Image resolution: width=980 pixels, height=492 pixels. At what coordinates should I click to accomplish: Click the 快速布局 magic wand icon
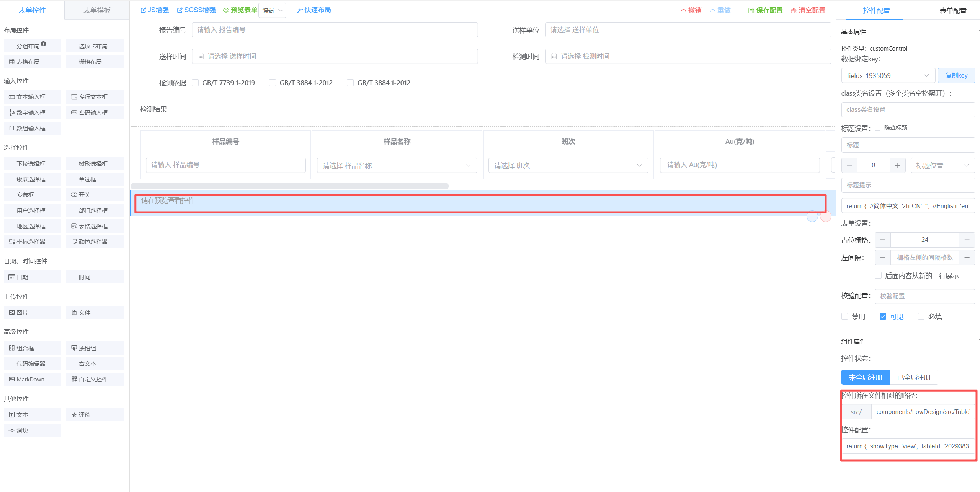[x=300, y=10]
